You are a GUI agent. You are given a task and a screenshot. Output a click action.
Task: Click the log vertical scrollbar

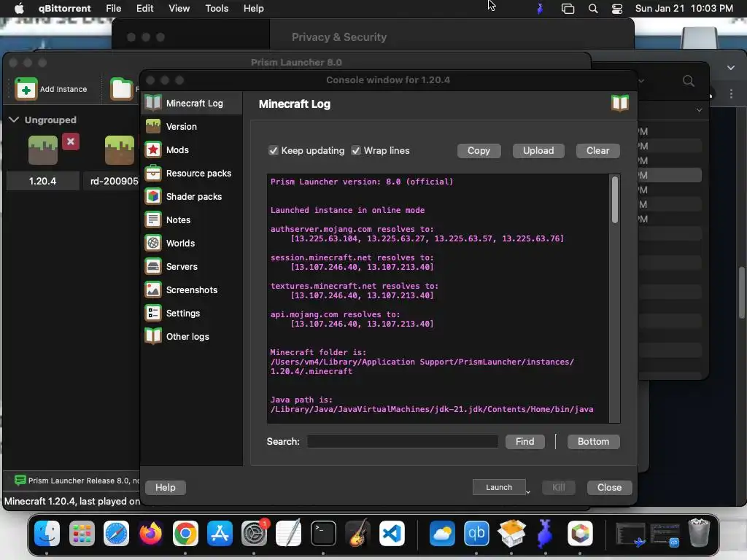click(615, 200)
